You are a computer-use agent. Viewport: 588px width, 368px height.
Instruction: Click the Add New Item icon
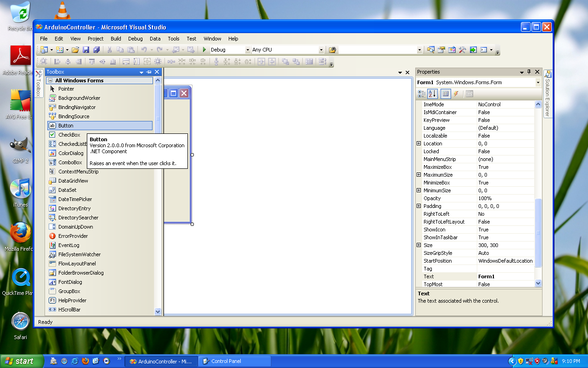point(60,50)
